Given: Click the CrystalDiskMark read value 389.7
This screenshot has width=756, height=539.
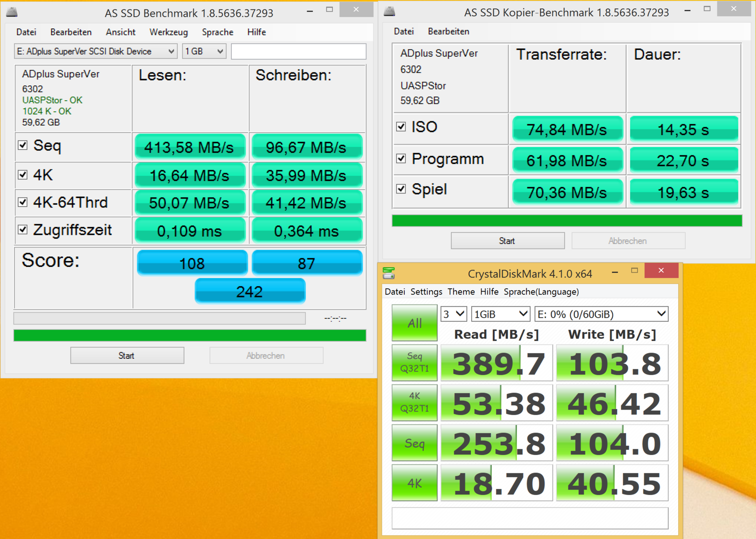Looking at the screenshot, I should click(496, 363).
